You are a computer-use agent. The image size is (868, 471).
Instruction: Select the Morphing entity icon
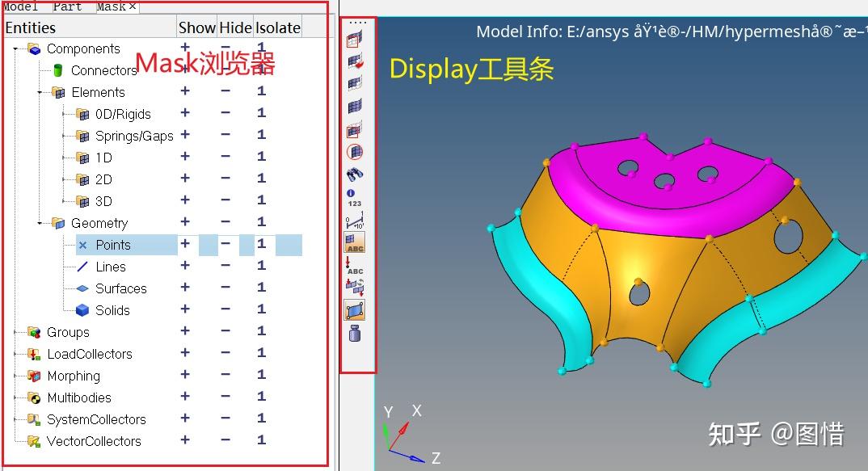(x=34, y=376)
